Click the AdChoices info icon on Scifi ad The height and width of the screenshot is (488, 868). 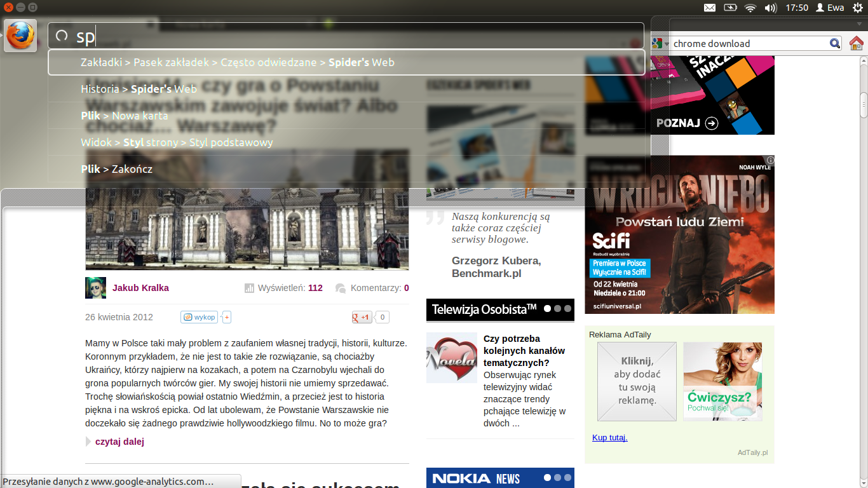click(x=770, y=160)
